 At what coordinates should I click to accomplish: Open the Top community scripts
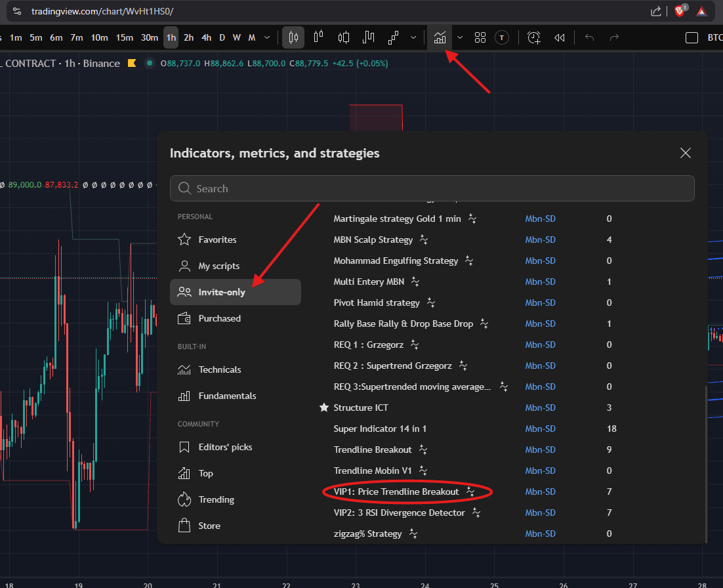click(235, 473)
